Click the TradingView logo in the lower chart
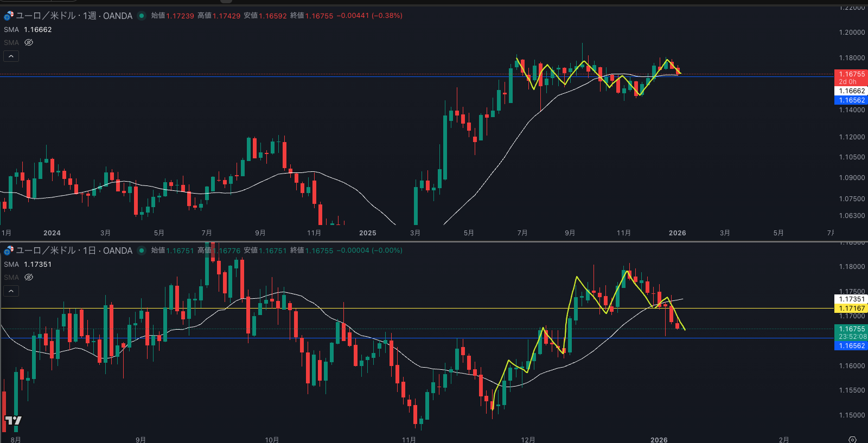This screenshot has height=443, width=868. pyautogui.click(x=13, y=420)
